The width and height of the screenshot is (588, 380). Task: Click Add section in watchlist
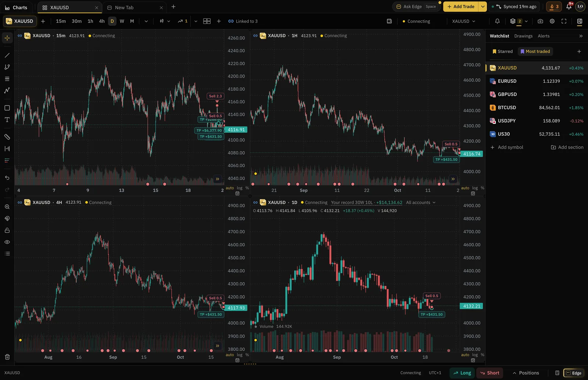tap(567, 147)
